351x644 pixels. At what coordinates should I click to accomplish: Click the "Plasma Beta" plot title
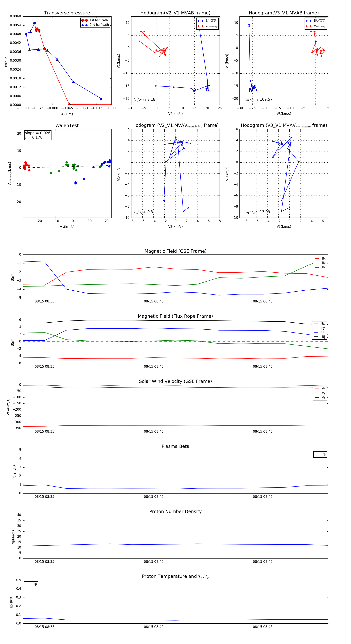click(175, 447)
